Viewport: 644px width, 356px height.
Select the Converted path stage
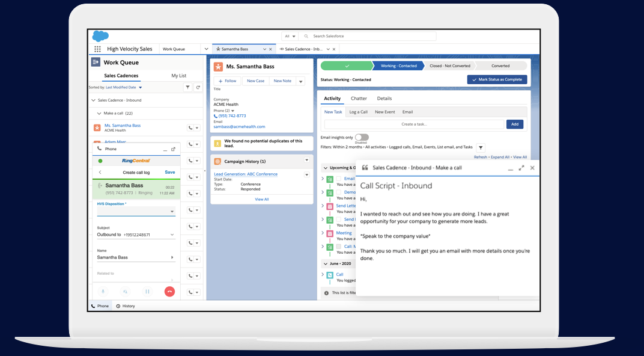(500, 66)
